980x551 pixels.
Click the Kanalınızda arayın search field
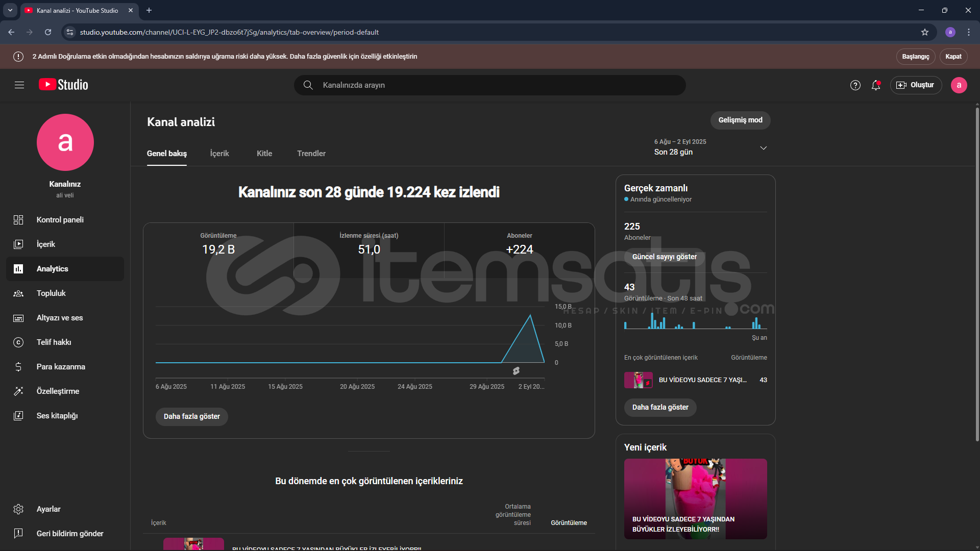tap(490, 85)
